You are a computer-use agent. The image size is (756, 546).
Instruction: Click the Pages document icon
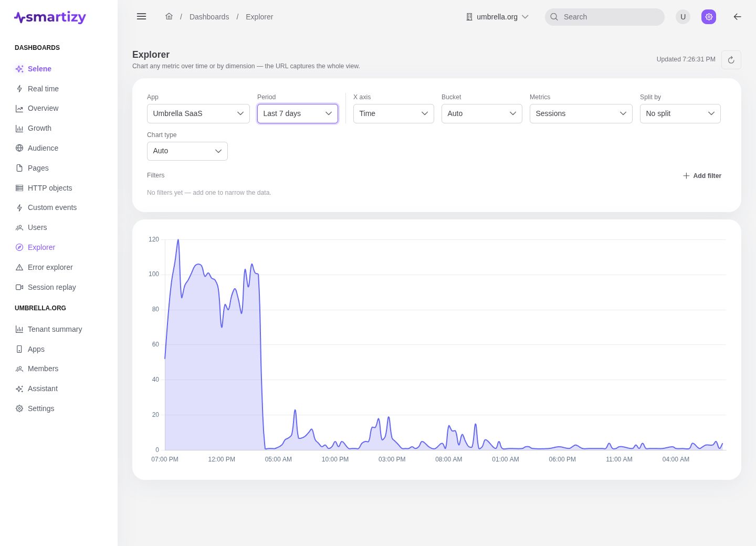19,168
